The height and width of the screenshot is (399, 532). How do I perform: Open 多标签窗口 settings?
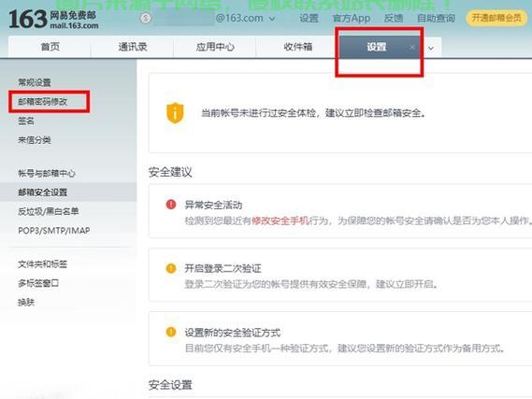point(38,283)
